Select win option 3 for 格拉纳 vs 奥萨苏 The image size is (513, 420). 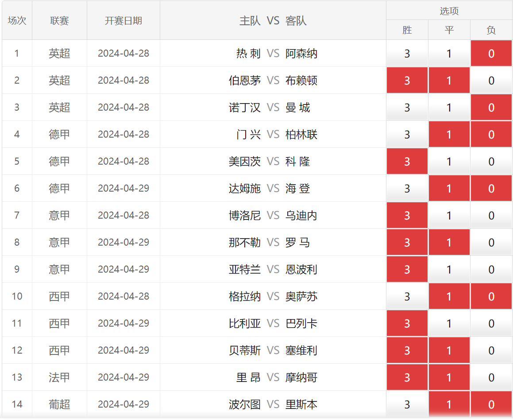407,297
